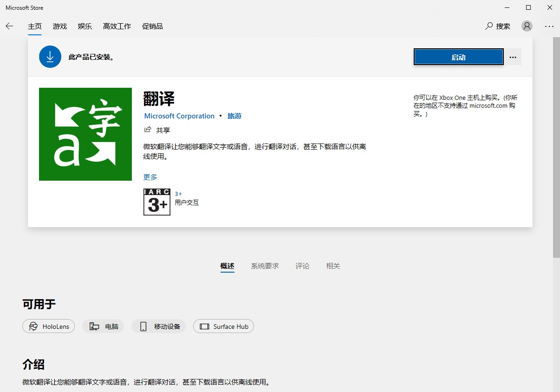Image resolution: width=560 pixels, height=392 pixels.
Task: Click the HoloLens device chip
Action: [49, 327]
